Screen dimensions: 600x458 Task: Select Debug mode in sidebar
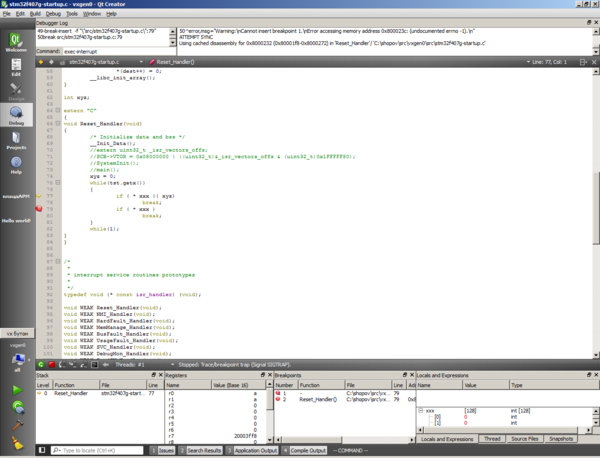coord(16,115)
